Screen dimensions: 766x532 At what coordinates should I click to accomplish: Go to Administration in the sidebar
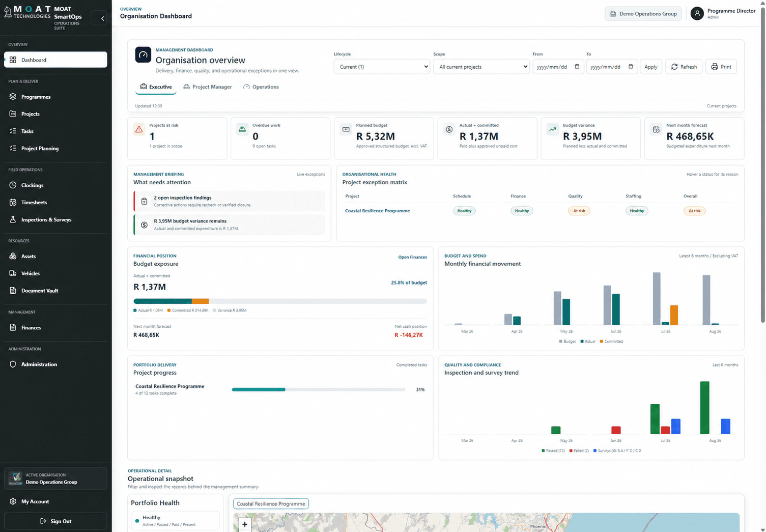pos(55,364)
